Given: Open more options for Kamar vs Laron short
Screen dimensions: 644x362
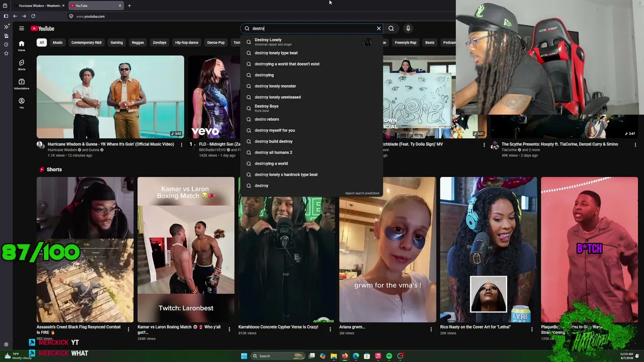Looking at the screenshot, I should click(229, 329).
